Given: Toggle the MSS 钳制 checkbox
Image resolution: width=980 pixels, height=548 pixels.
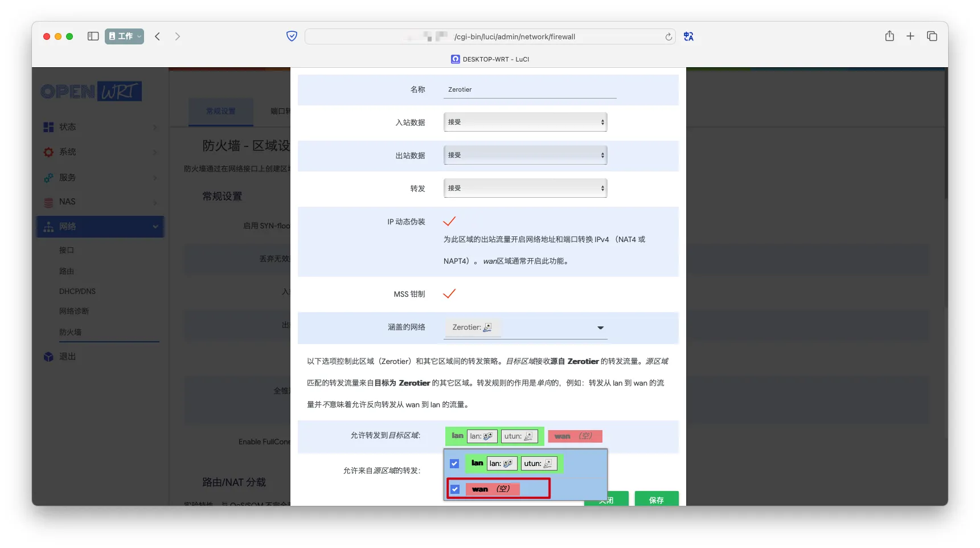Looking at the screenshot, I should 449,294.
